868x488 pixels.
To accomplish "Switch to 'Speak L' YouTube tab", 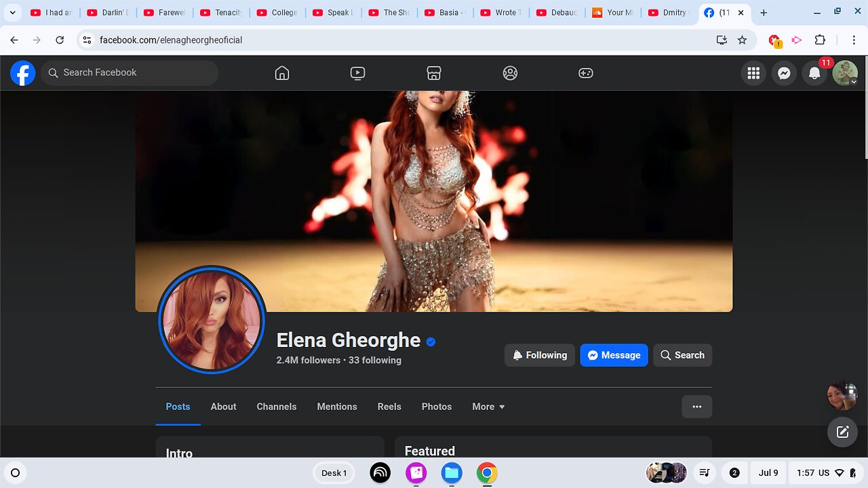I will pyautogui.click(x=334, y=12).
